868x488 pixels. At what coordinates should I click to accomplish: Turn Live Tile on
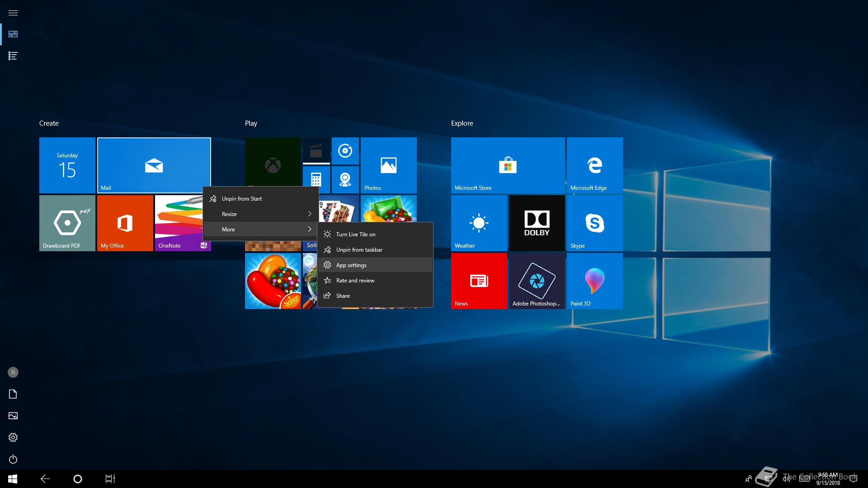coord(375,235)
